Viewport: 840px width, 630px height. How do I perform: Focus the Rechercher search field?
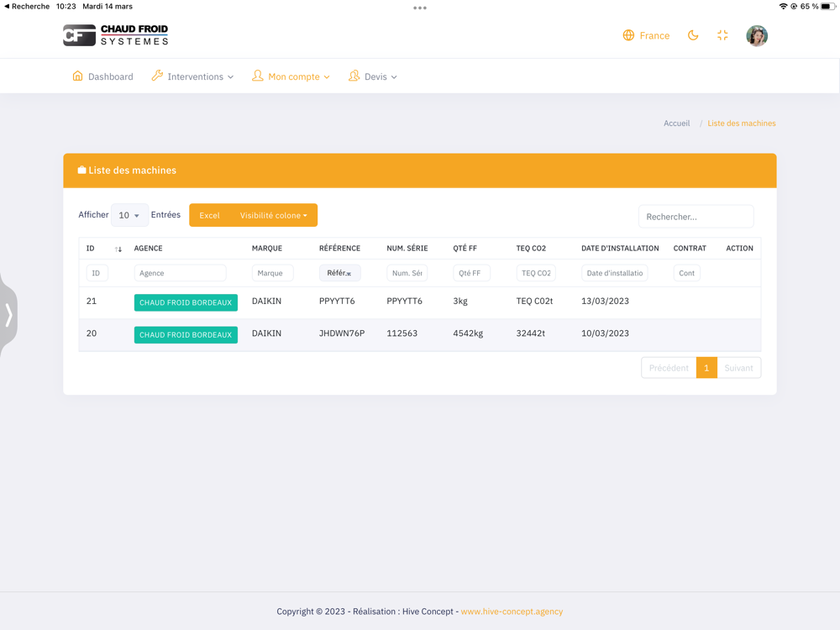(696, 217)
